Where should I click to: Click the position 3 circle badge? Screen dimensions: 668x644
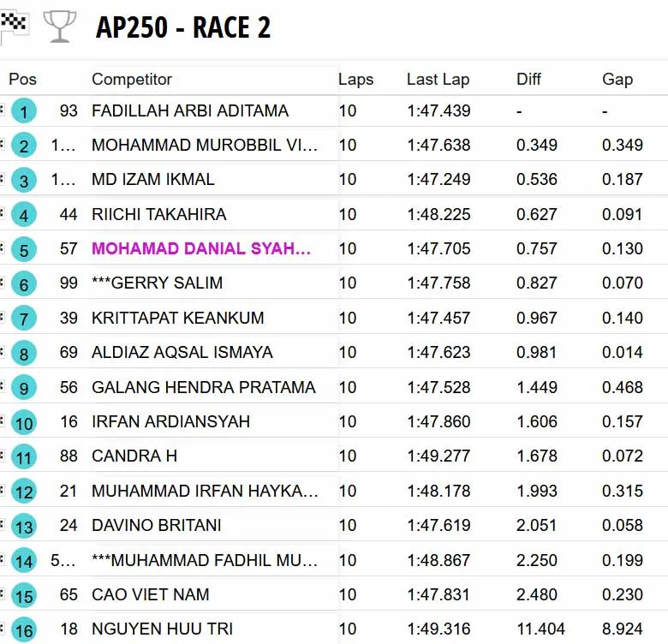(24, 181)
